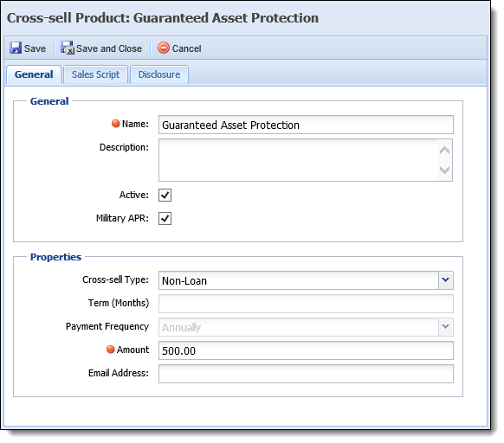Expand the Cross-sell Type dropdown arrow
The height and width of the screenshot is (443, 504).
click(446, 280)
